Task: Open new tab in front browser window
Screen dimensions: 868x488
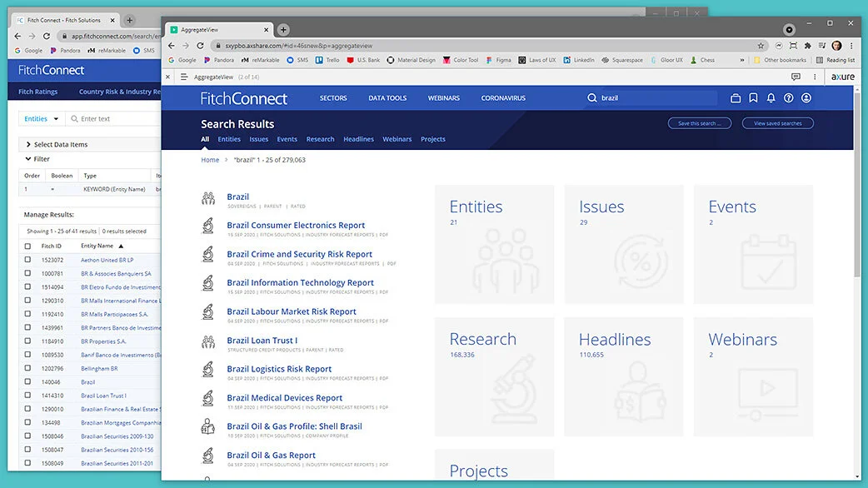Action: pos(283,30)
